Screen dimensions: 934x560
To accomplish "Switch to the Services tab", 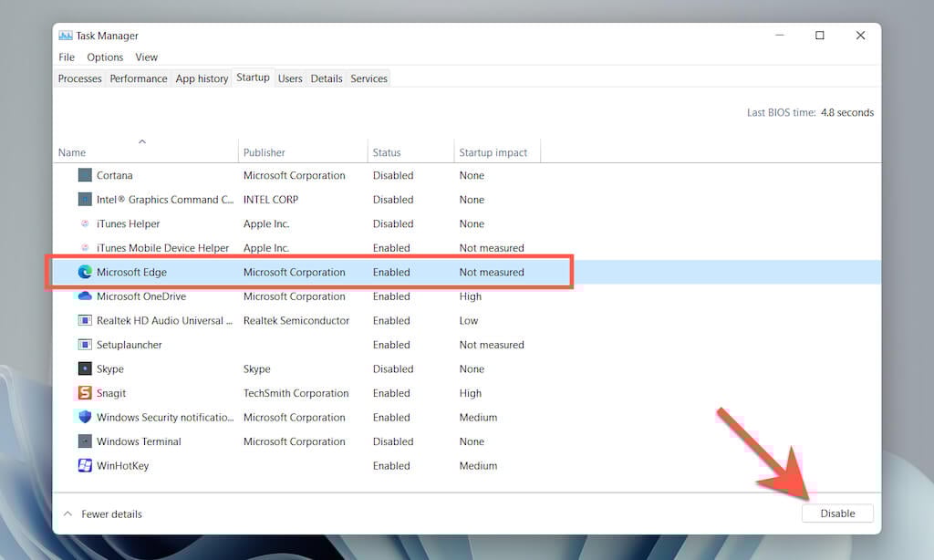I will point(368,78).
